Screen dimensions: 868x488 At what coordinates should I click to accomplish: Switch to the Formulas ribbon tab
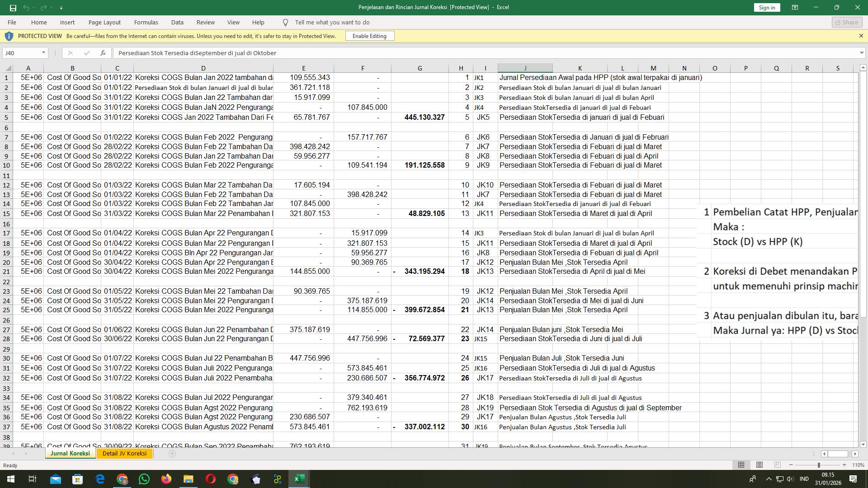(x=146, y=22)
